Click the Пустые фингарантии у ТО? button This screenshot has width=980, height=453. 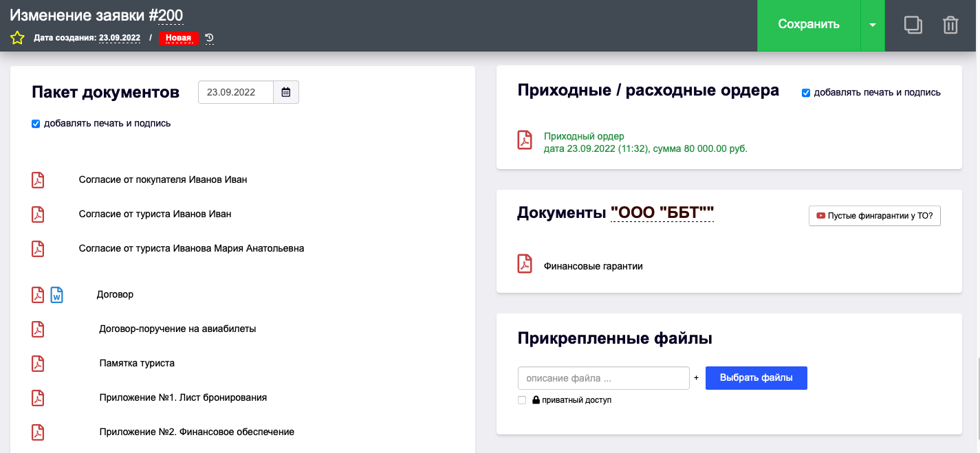(x=874, y=215)
